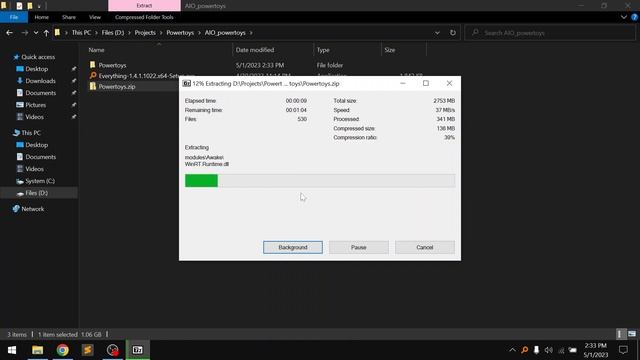Open the notification center icon
This screenshot has width=640, height=360.
[x=623, y=350]
